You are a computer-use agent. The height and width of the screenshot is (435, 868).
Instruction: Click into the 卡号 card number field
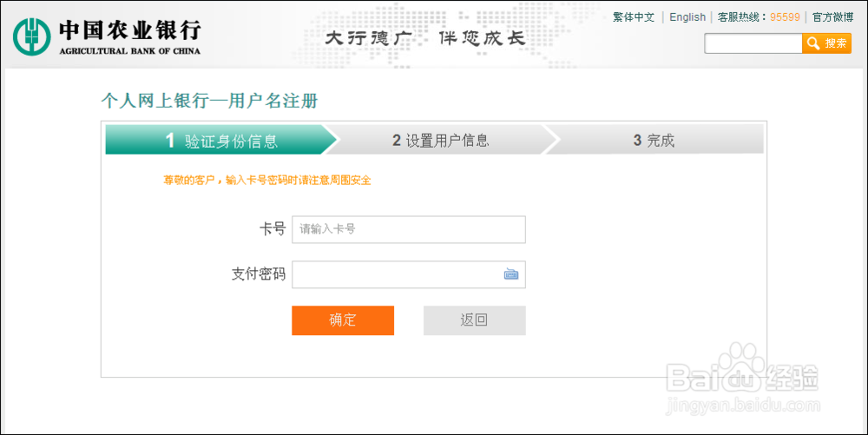coord(408,229)
